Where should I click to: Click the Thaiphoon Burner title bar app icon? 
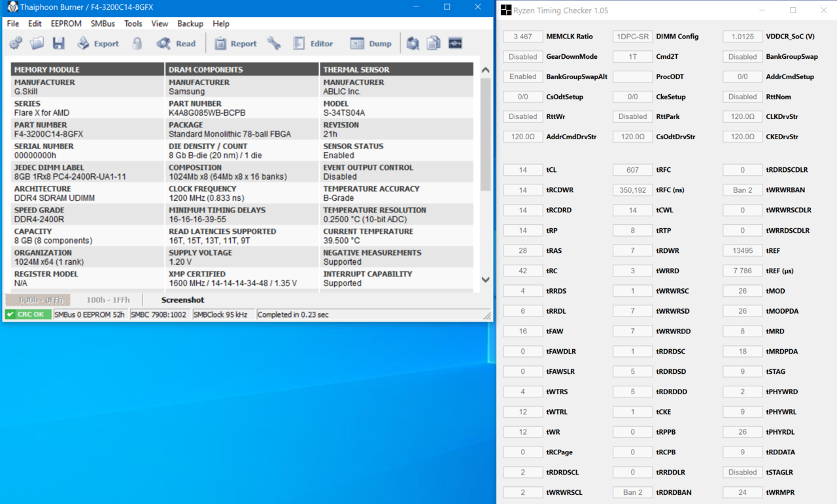coord(12,7)
